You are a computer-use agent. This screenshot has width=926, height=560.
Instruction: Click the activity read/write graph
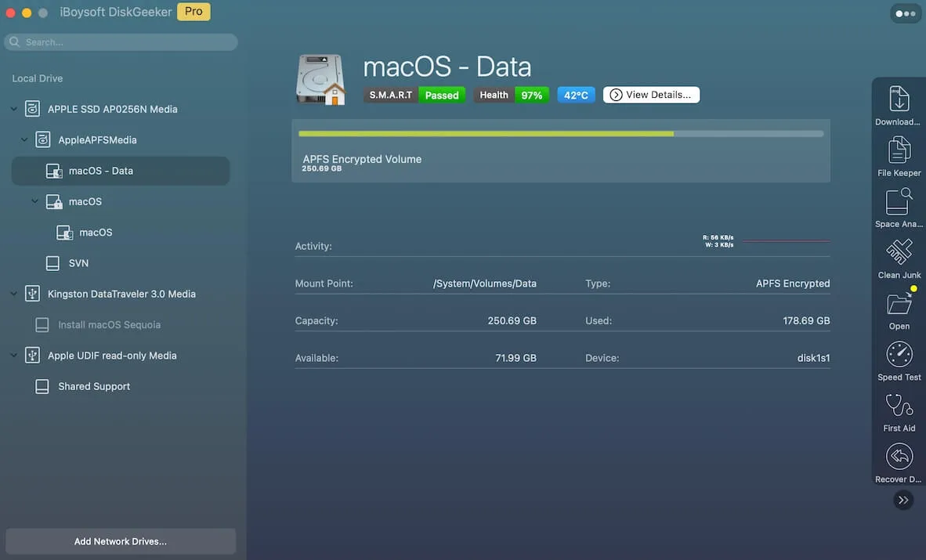tap(786, 241)
